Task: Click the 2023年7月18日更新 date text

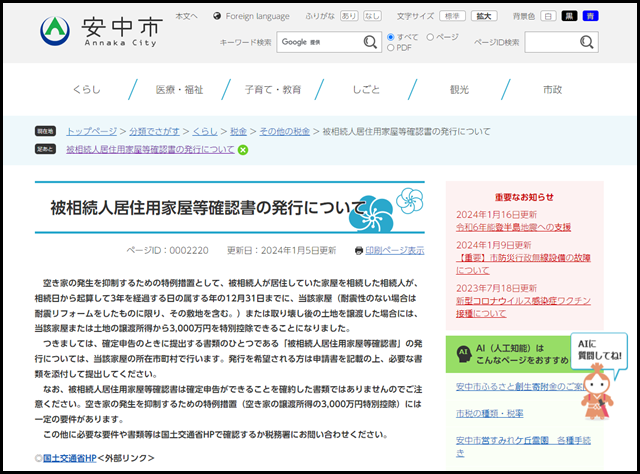Action: (496, 288)
